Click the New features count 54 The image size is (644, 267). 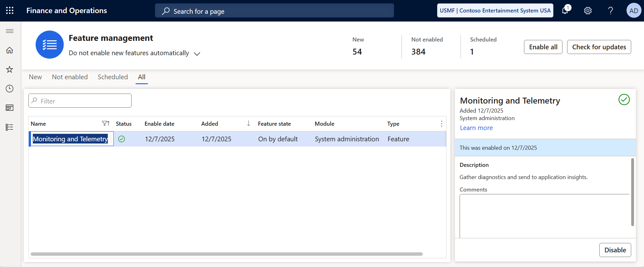pyautogui.click(x=357, y=52)
